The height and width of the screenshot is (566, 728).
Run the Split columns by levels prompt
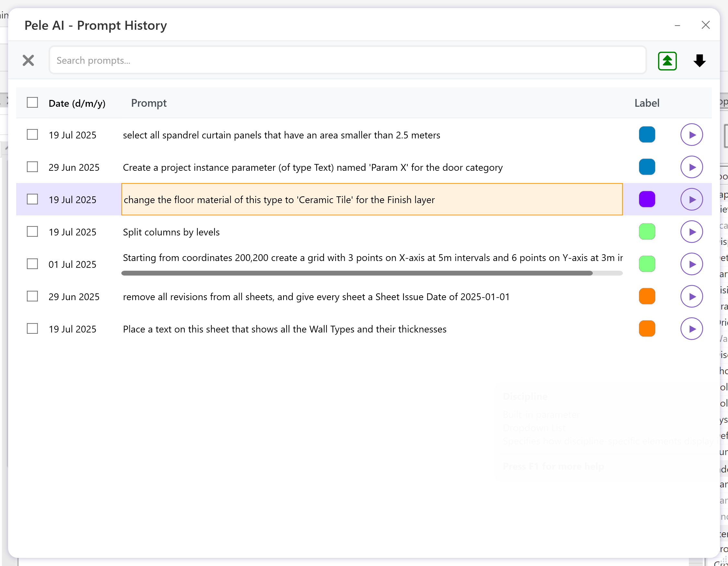coord(691,232)
